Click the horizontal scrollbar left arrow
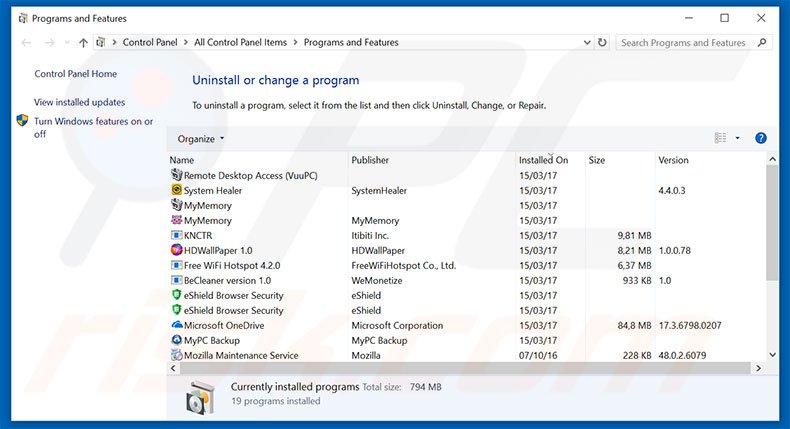Image resolution: width=790 pixels, height=429 pixels. click(173, 369)
